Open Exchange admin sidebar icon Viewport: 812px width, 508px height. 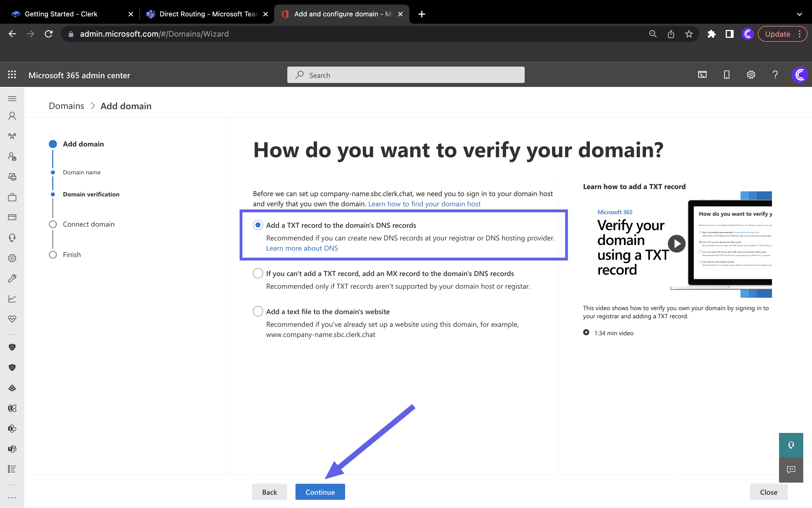(12, 408)
